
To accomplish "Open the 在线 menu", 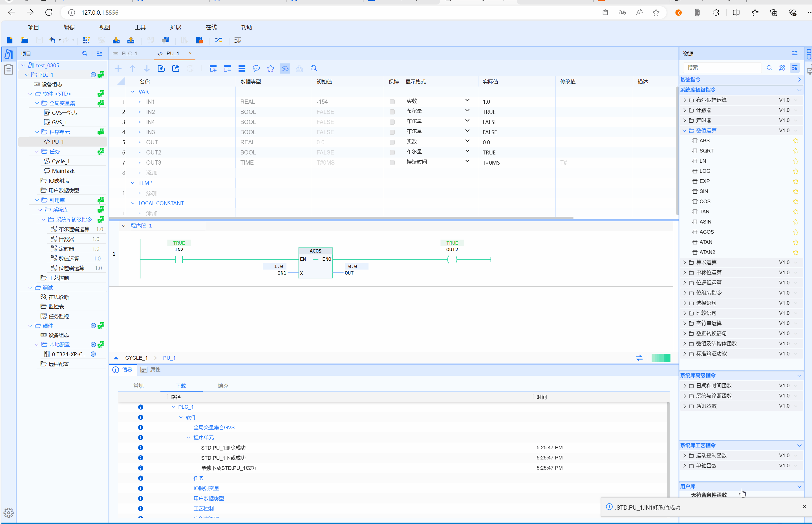I will pos(211,27).
